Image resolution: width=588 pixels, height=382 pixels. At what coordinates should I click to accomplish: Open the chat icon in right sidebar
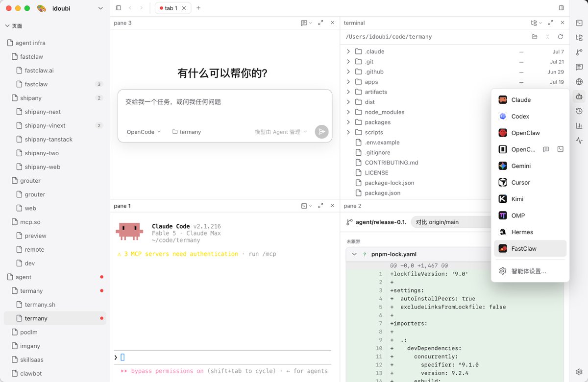(579, 67)
